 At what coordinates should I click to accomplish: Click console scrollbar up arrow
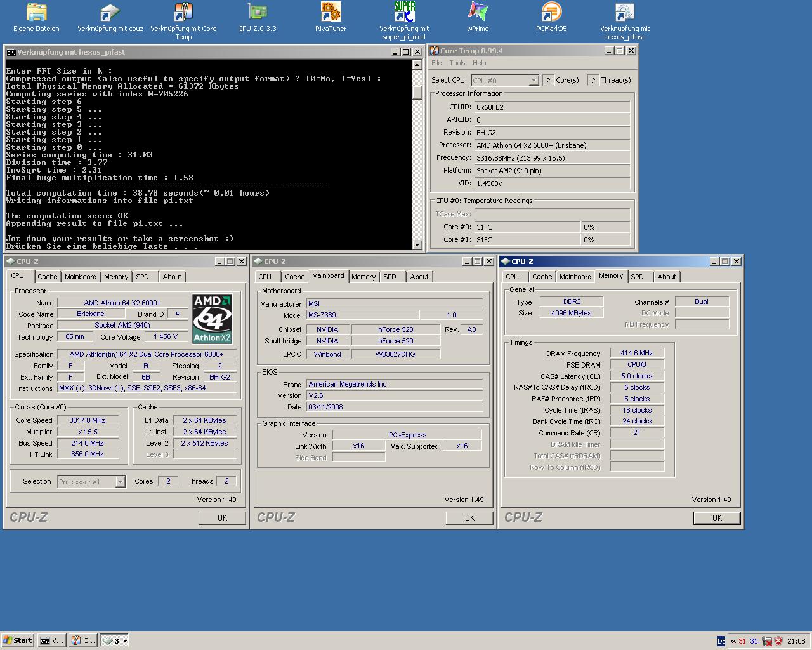[417, 65]
